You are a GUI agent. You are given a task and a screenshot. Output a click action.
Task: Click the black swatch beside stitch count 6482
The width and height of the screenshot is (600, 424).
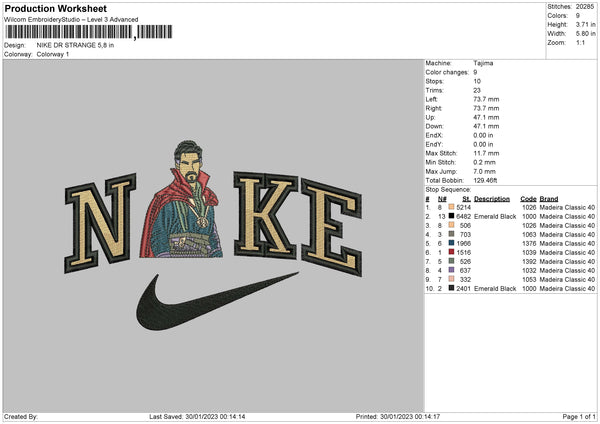coord(451,216)
